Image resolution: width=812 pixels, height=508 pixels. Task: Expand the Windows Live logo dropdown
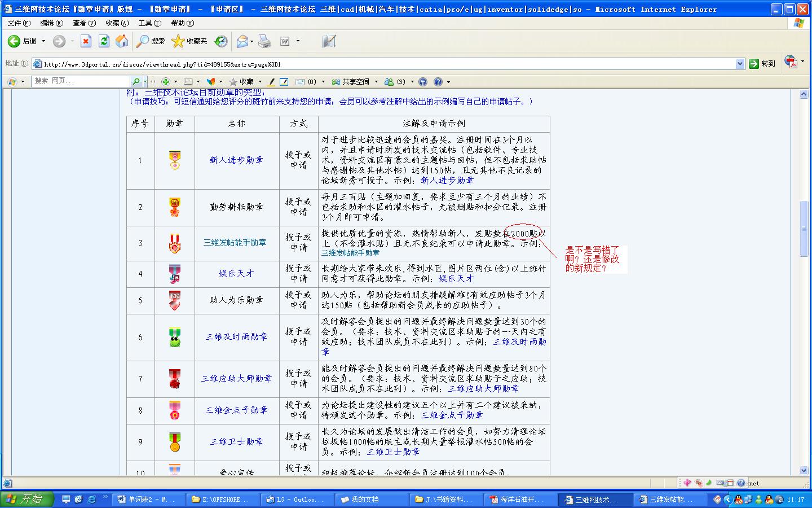coord(23,82)
